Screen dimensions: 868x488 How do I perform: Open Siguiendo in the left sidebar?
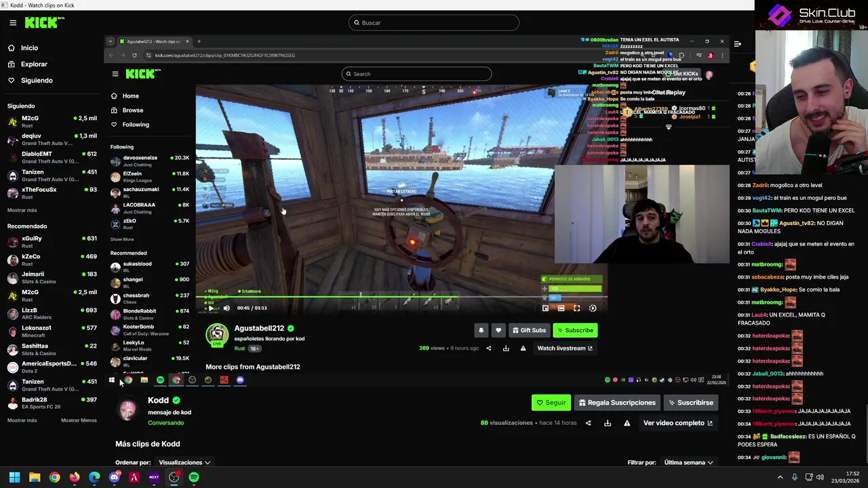pyautogui.click(x=37, y=81)
